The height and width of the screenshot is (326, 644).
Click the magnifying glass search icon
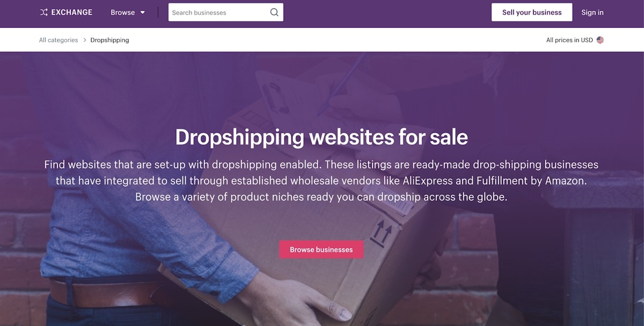tap(274, 12)
